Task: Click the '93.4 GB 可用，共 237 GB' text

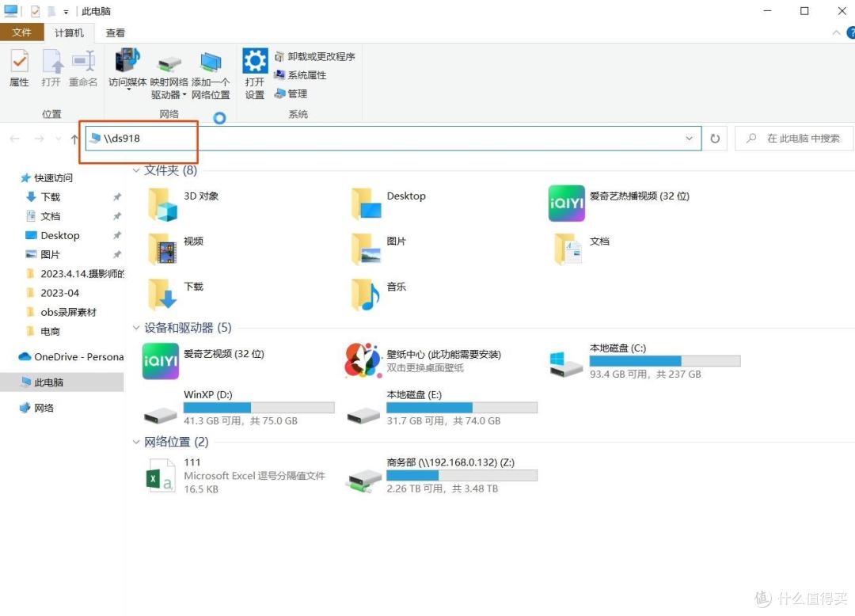Action: click(645, 374)
